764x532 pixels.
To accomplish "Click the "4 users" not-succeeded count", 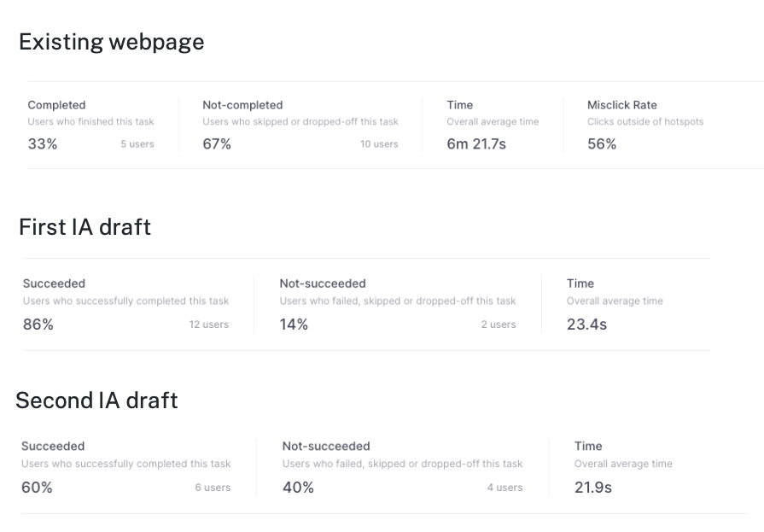I will 505,488.
